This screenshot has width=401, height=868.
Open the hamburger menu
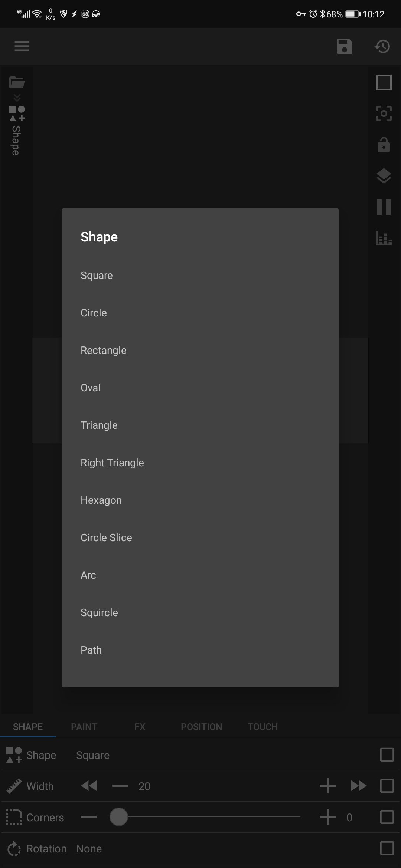(22, 46)
